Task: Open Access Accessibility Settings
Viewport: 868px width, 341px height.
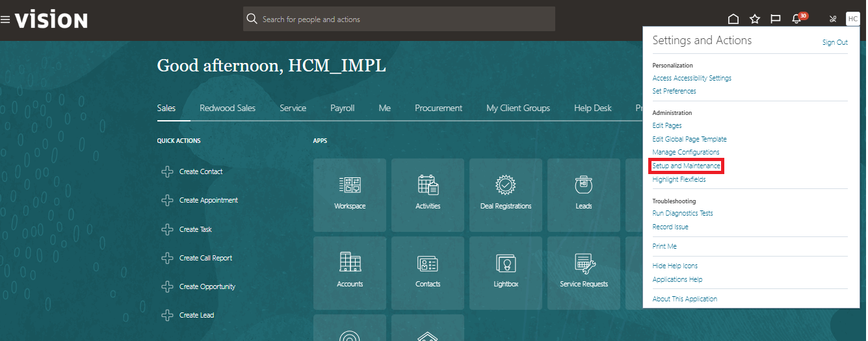Action: tap(692, 78)
